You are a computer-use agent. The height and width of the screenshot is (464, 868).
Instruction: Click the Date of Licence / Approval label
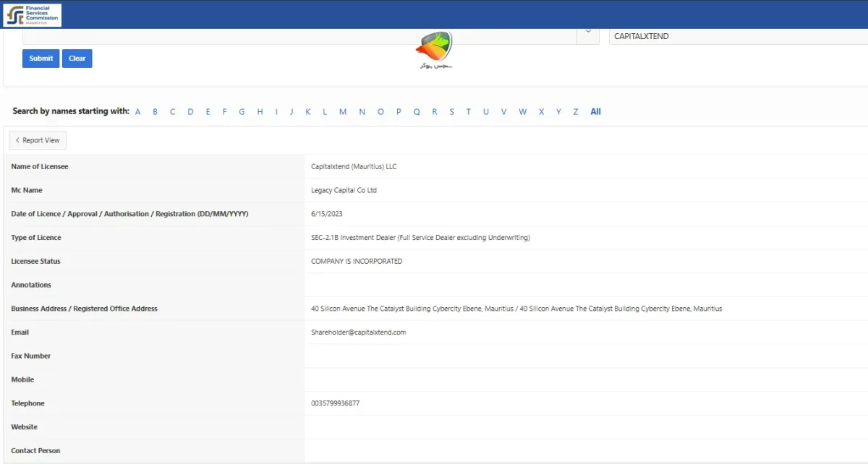130,214
